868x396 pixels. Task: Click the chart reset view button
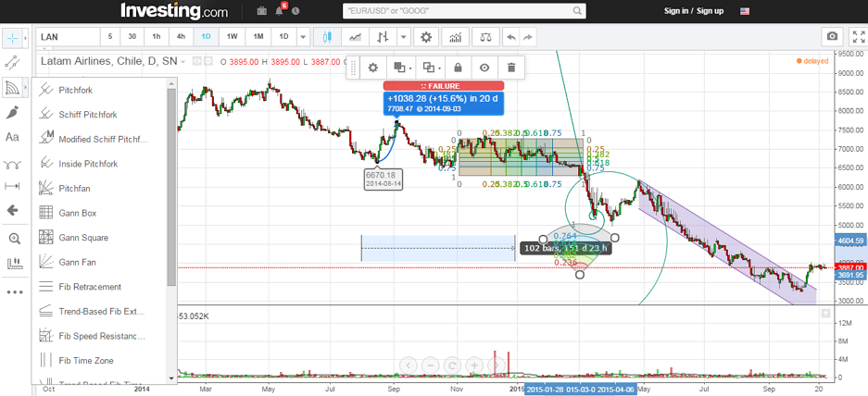tap(452, 365)
